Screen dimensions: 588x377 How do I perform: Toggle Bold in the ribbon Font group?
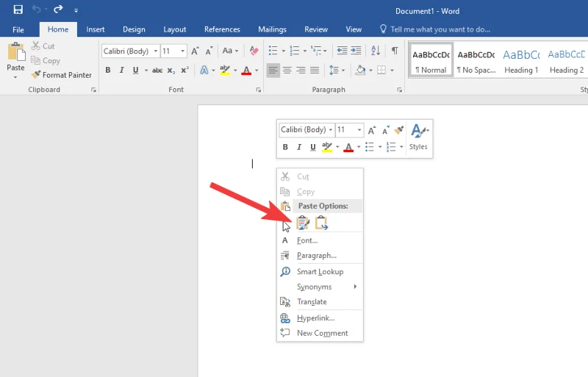pos(108,71)
